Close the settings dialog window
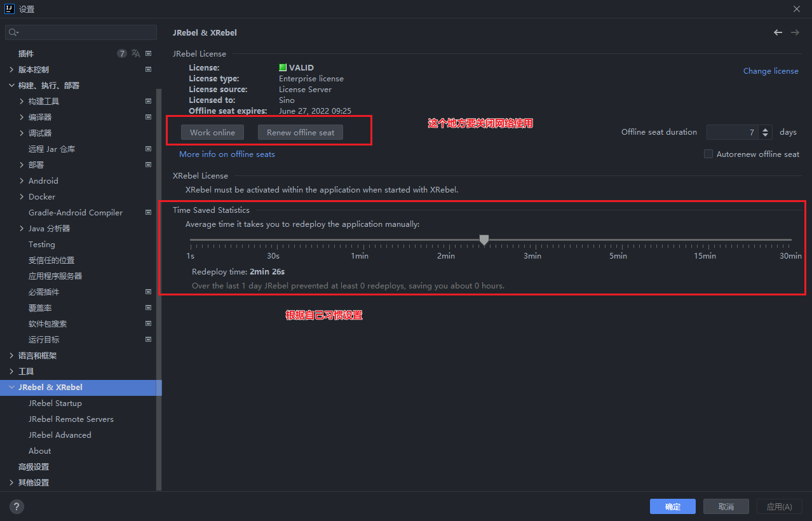The width and height of the screenshot is (812, 521). click(797, 9)
